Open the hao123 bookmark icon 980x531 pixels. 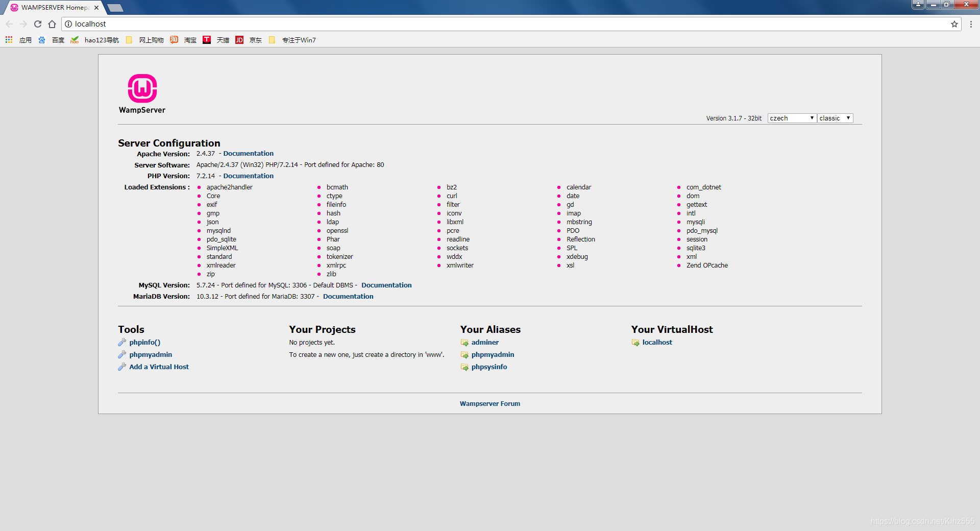click(x=75, y=40)
